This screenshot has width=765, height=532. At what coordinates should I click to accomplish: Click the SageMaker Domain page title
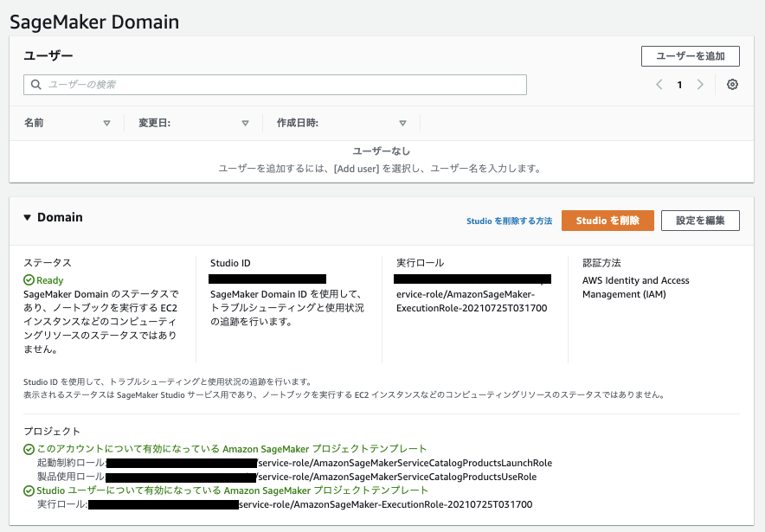click(94, 22)
